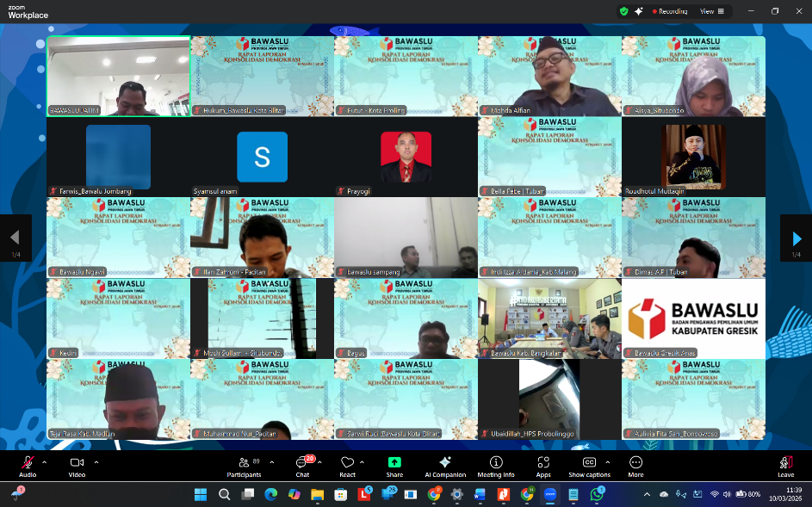812x507 pixels.
Task: Select the Bawaslu Gresik Anas logo tile
Action: (693, 318)
